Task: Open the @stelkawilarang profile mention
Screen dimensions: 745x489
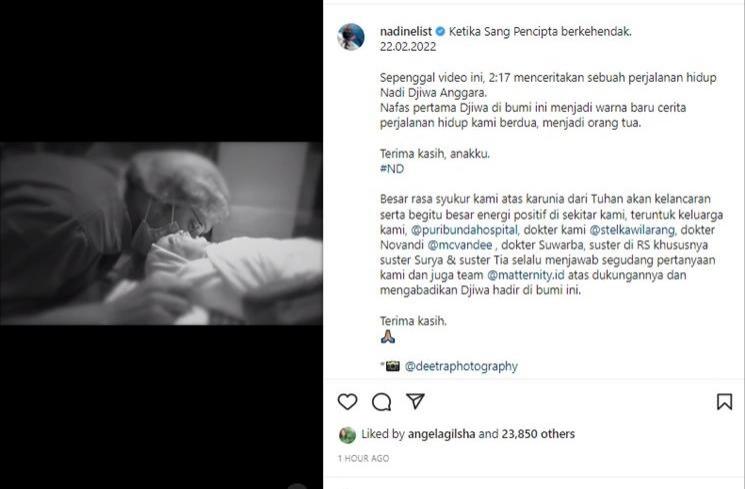Action: [x=632, y=230]
